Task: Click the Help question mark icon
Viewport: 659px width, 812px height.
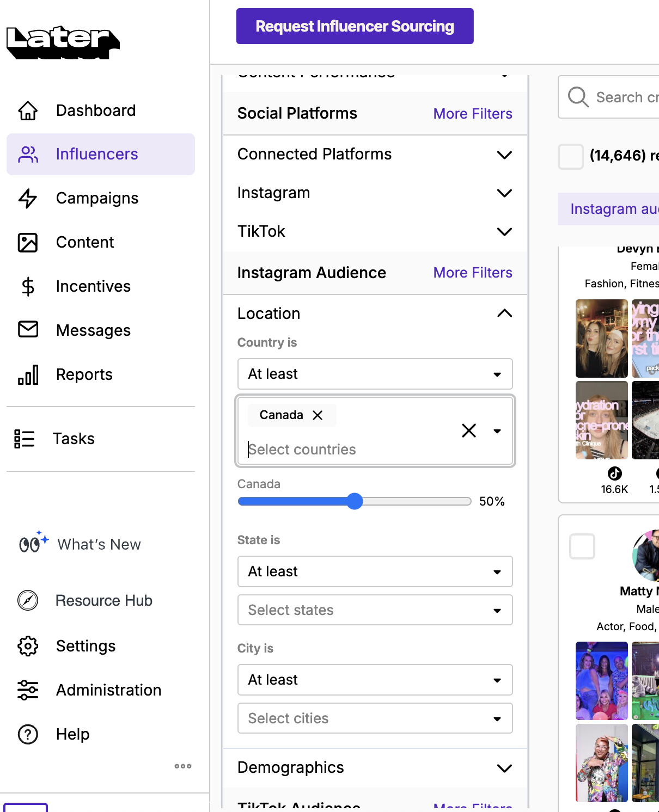Action: click(x=28, y=734)
